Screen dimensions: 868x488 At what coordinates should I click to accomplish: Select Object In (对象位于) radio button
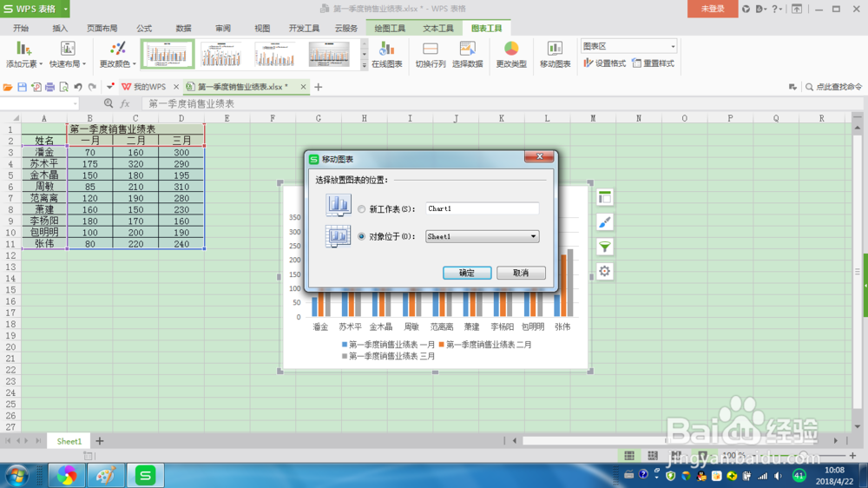pos(361,236)
